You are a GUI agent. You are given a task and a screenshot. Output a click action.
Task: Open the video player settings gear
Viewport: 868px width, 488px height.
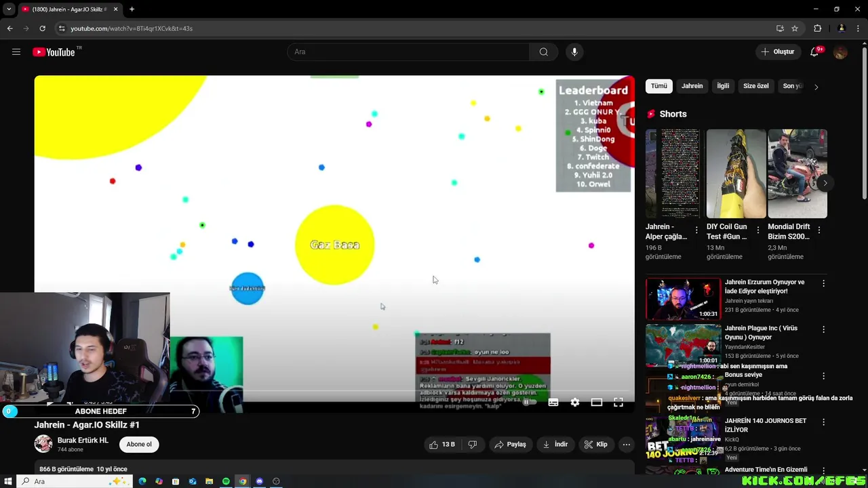575,402
